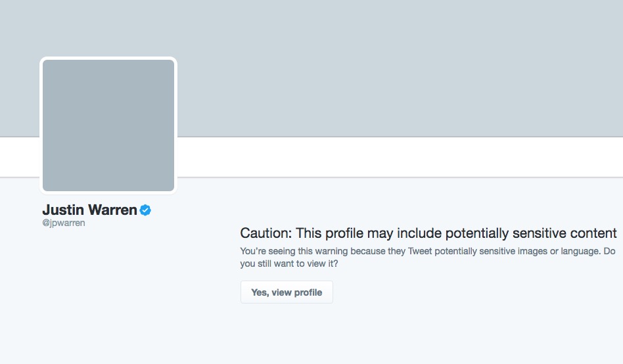Open the @jpwarren handle link
Viewport: 623px width, 364px height.
tap(64, 223)
